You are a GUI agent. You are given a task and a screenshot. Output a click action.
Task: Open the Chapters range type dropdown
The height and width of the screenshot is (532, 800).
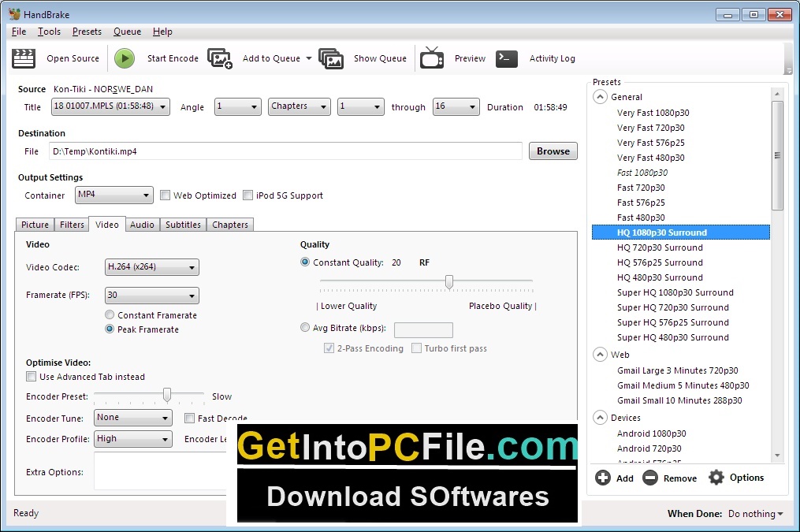pos(300,106)
